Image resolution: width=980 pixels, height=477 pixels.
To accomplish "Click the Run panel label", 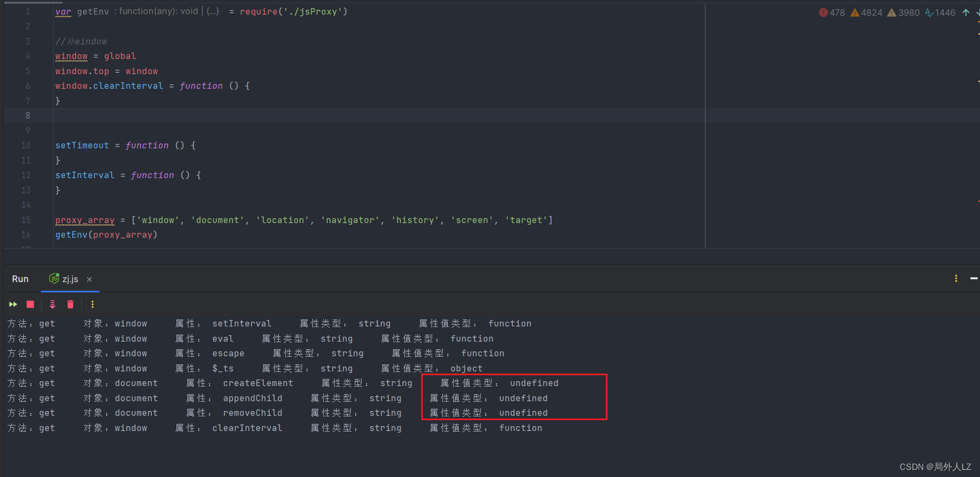I will click(x=20, y=279).
